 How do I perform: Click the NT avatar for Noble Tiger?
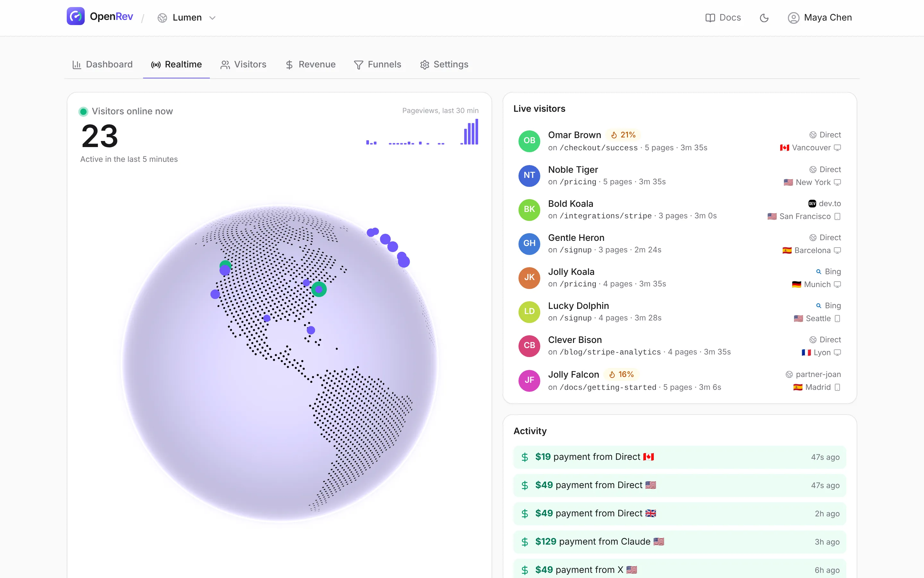coord(529,175)
